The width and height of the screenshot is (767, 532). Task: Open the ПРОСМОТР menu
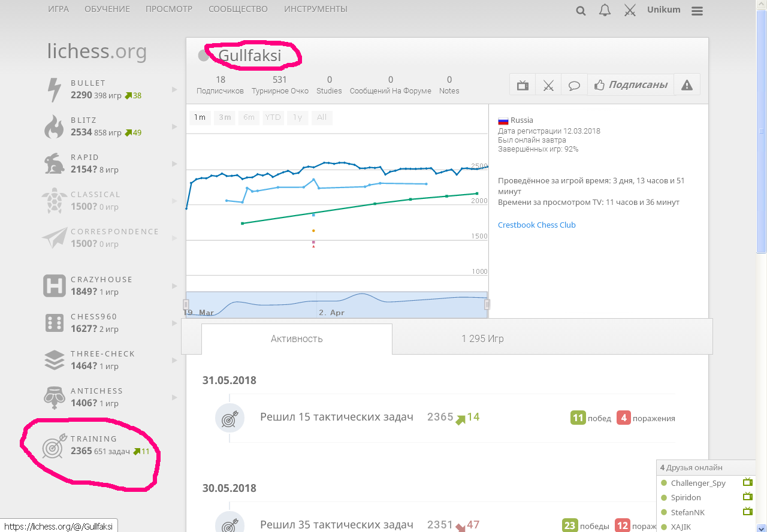coord(169,9)
